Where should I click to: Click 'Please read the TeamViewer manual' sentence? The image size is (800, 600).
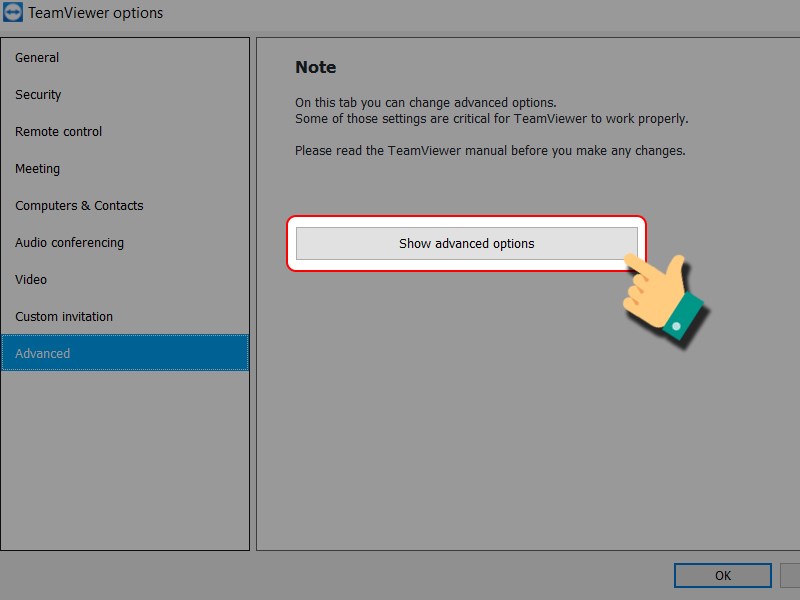click(490, 151)
